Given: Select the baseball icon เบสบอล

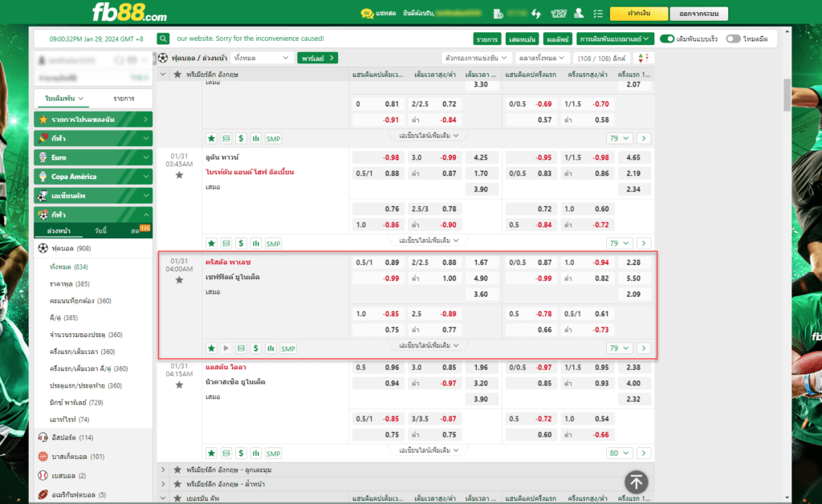Looking at the screenshot, I should 43,476.
